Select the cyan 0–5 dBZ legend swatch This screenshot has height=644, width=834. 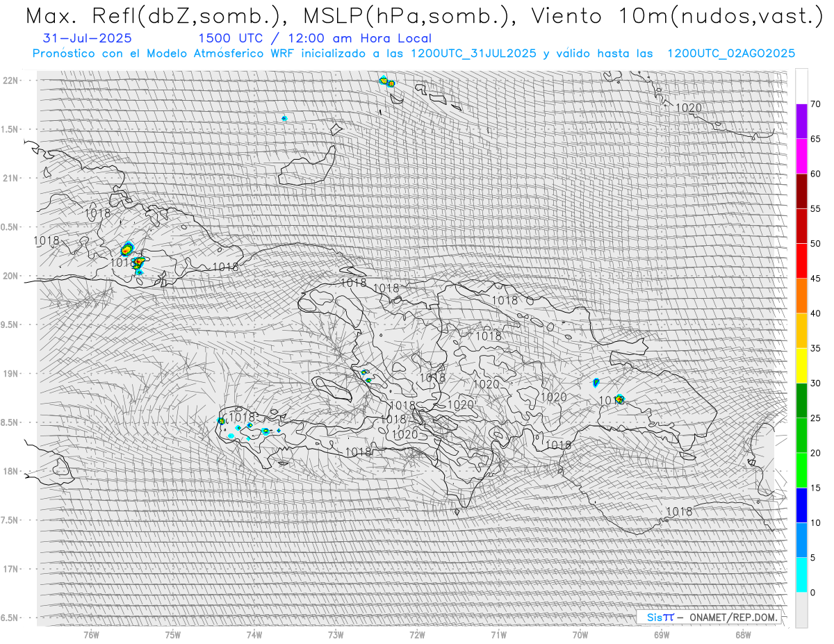[x=801, y=575]
